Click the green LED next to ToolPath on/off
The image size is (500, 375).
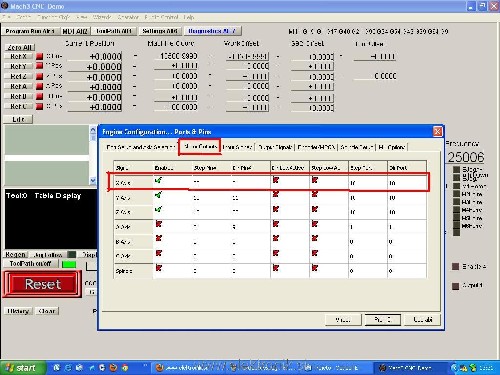[69, 264]
